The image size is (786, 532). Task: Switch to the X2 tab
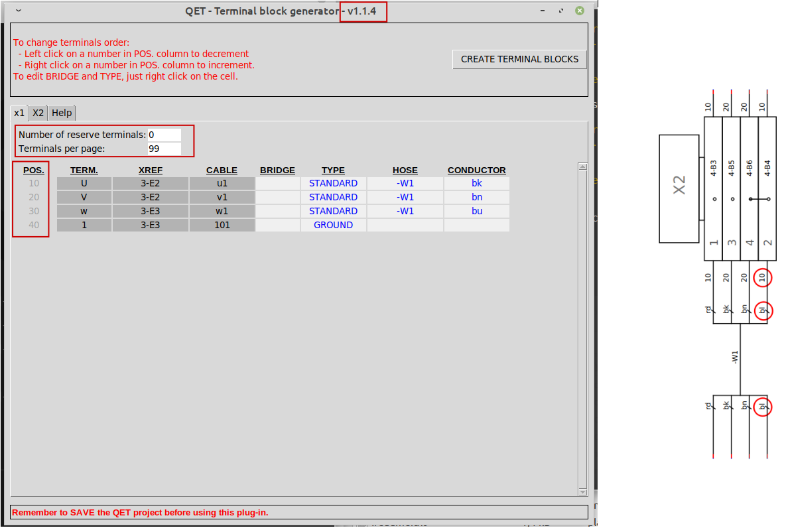coord(38,113)
